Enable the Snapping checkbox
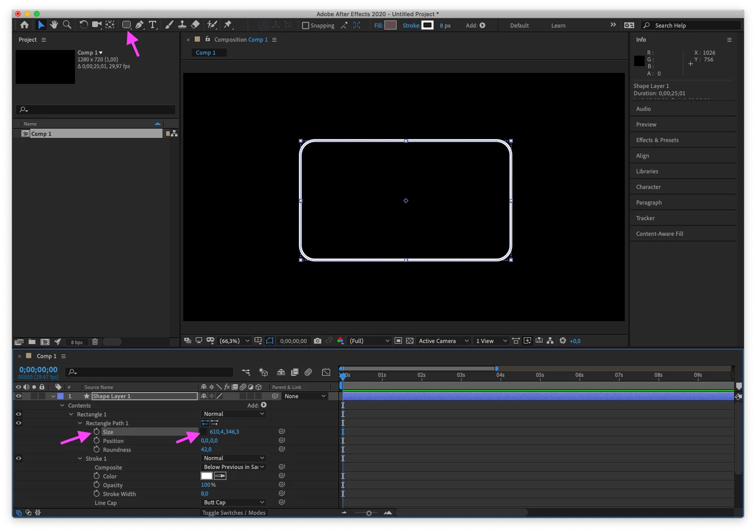 [306, 26]
